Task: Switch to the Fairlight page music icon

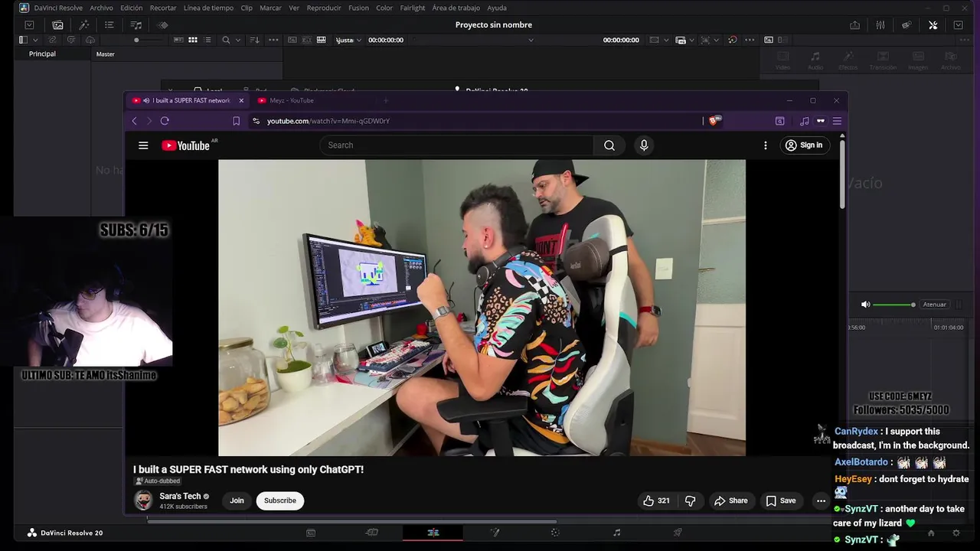Action: [616, 533]
